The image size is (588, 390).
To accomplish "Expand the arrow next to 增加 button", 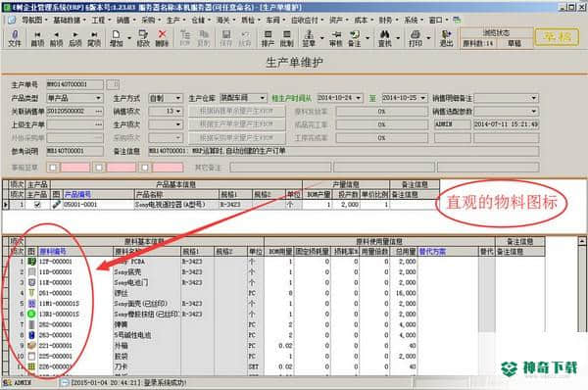I will (129, 38).
